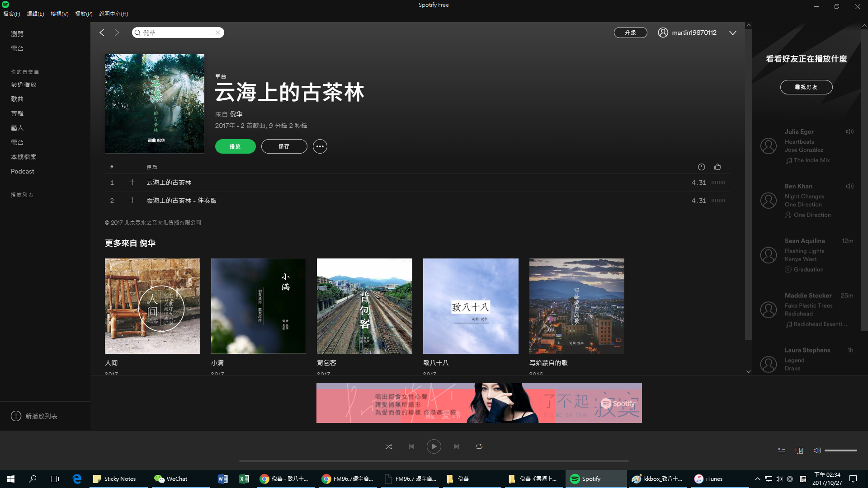The width and height of the screenshot is (868, 488).
Task: Clear the search box with X
Action: click(218, 33)
